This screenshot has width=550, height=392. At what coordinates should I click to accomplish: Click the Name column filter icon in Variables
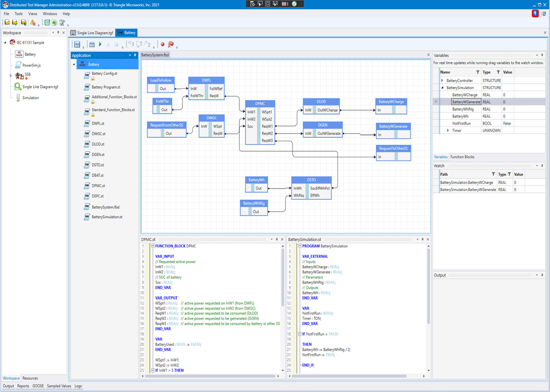pos(478,72)
